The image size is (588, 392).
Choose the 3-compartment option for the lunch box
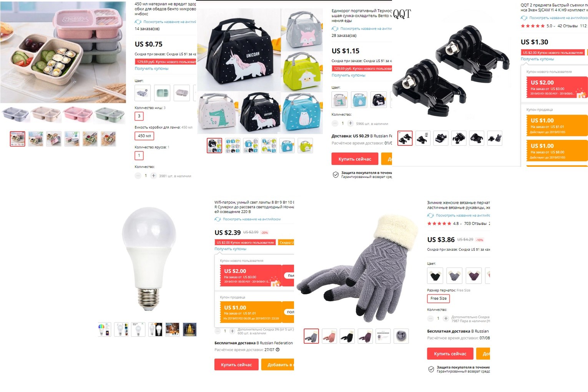(x=139, y=116)
